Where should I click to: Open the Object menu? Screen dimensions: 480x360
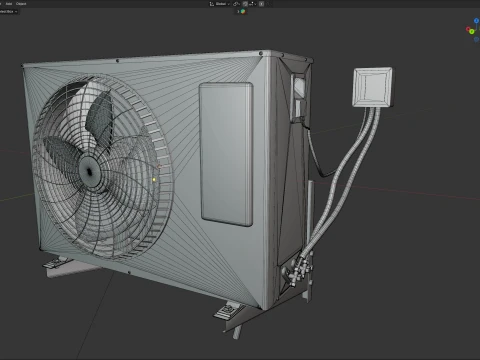tap(21, 4)
